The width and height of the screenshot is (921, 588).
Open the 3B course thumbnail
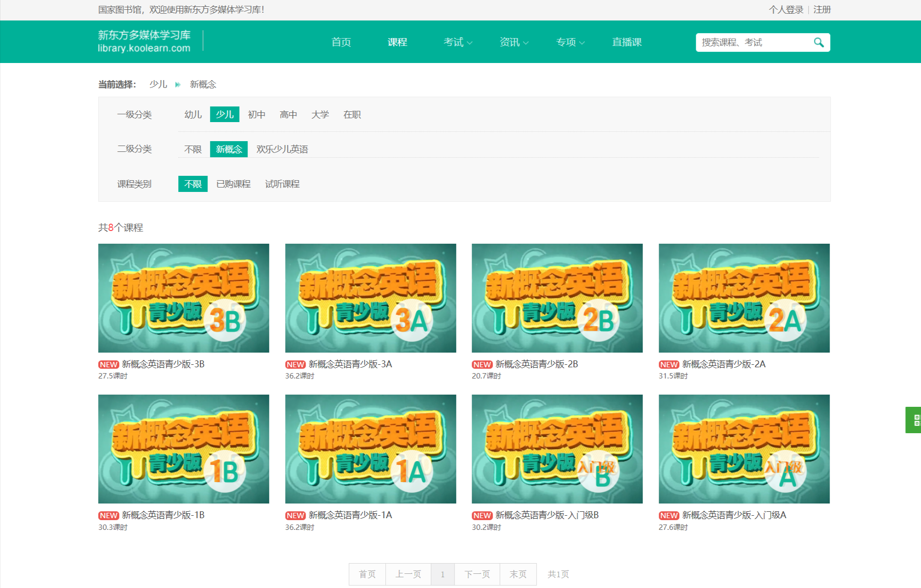(184, 298)
